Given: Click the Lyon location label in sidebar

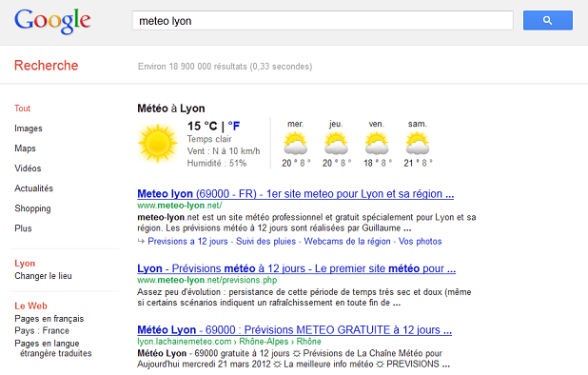Looking at the screenshot, I should (25, 264).
